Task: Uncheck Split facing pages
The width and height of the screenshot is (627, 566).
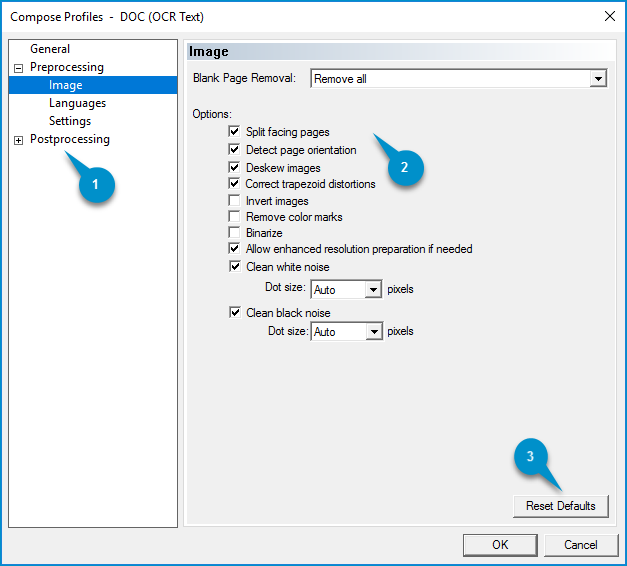Action: (234, 131)
